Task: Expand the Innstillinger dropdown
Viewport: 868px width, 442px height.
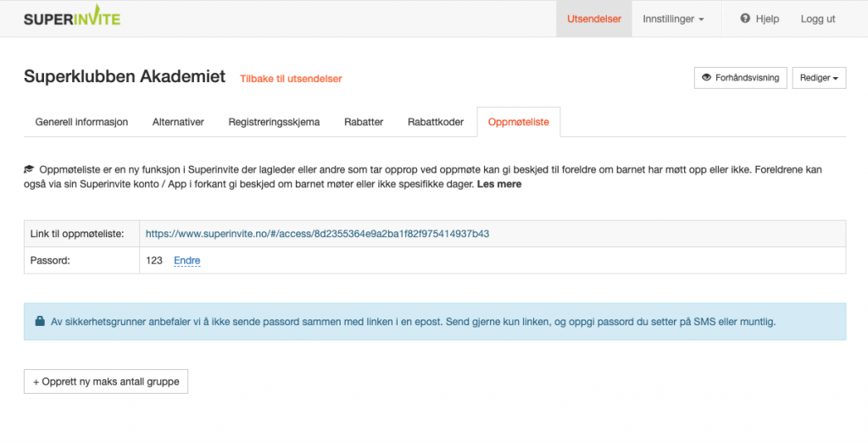Action: pos(673,19)
